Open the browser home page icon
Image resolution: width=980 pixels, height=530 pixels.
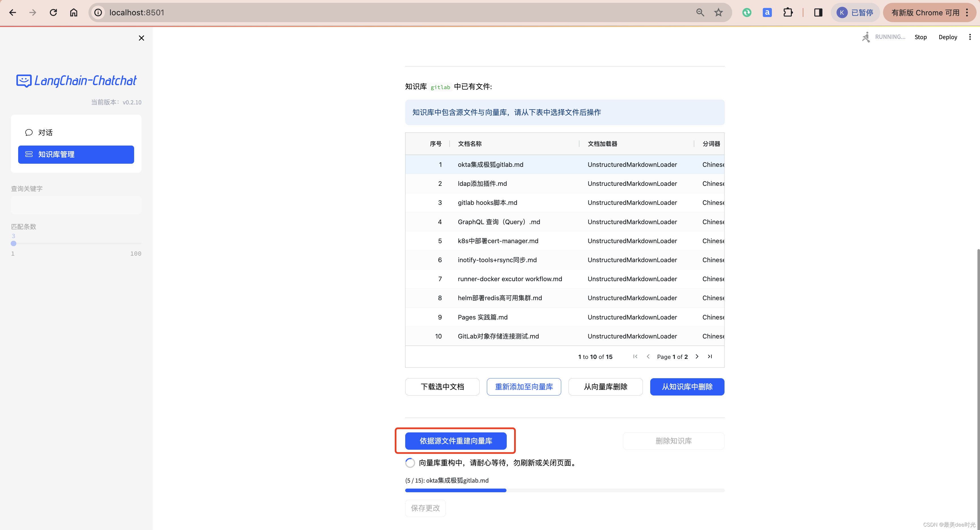(x=74, y=12)
